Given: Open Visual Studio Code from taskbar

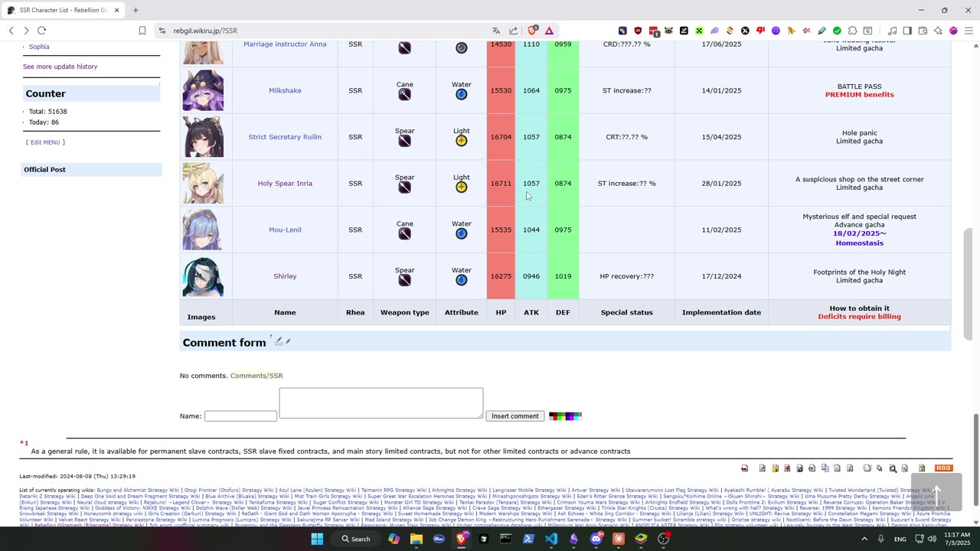Looking at the screenshot, I should tap(551, 539).
